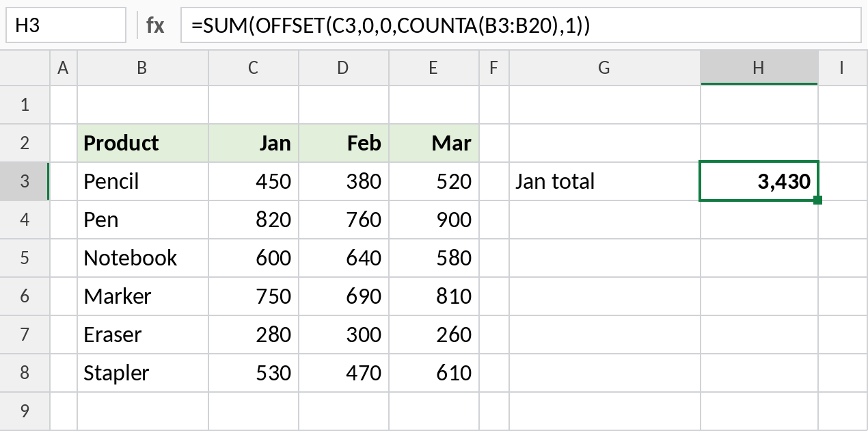The image size is (868, 431).
Task: Select column D header
Action: click(x=344, y=68)
